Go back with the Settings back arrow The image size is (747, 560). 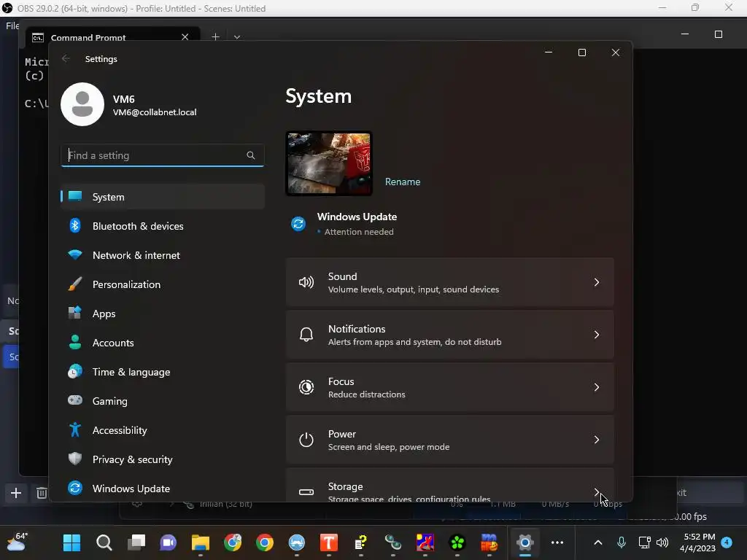[x=66, y=58]
